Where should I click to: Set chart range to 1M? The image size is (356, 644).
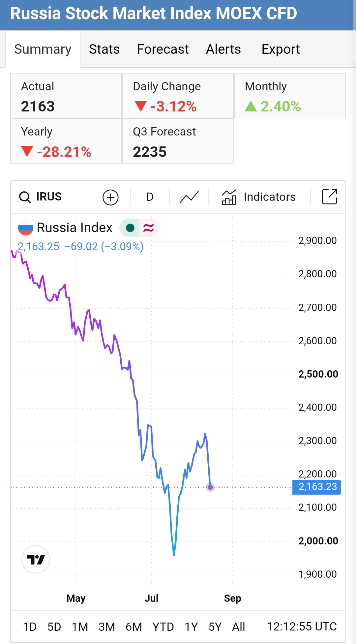click(80, 627)
